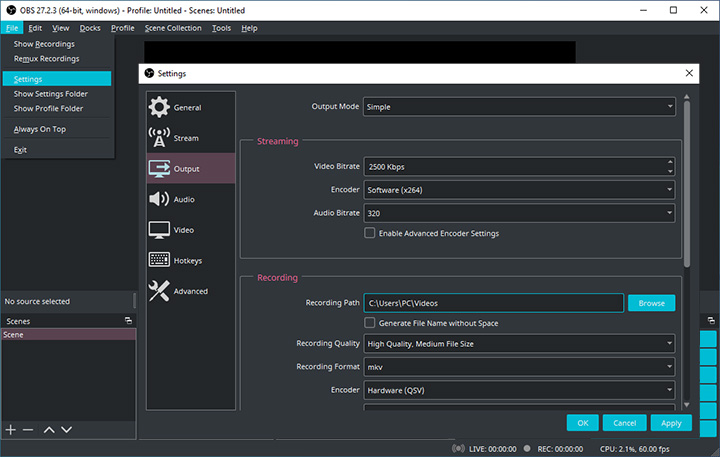720x457 pixels.
Task: Open the Recording Format dropdown
Action: (519, 367)
